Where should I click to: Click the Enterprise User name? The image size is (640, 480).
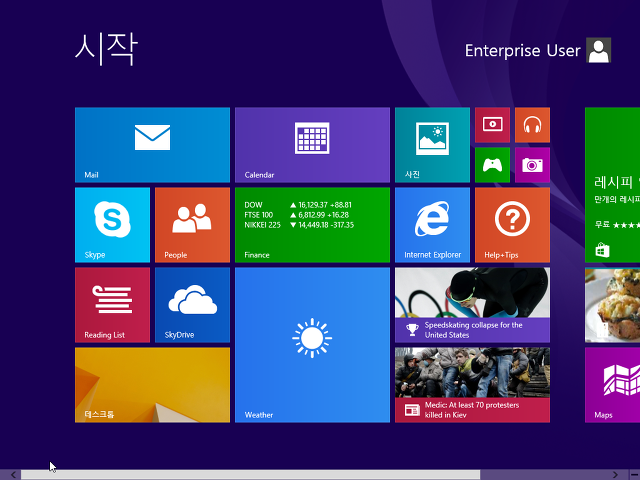(x=522, y=51)
